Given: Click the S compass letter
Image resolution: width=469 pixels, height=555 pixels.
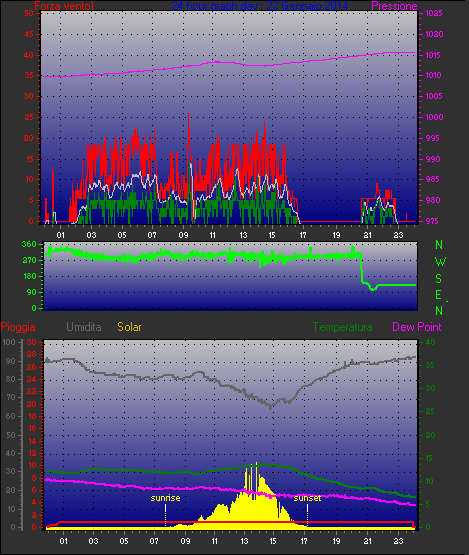Looking at the screenshot, I should [439, 279].
